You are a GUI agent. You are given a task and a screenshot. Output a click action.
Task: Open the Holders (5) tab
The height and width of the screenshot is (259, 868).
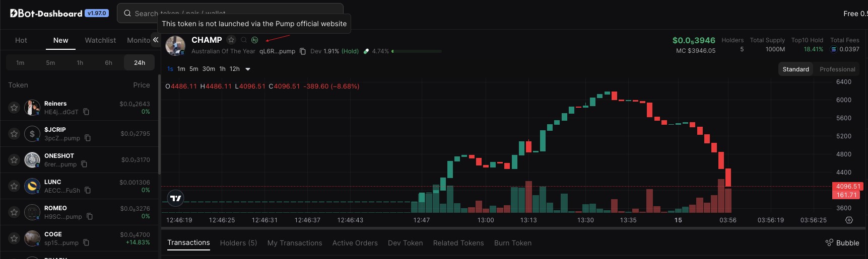coord(238,243)
